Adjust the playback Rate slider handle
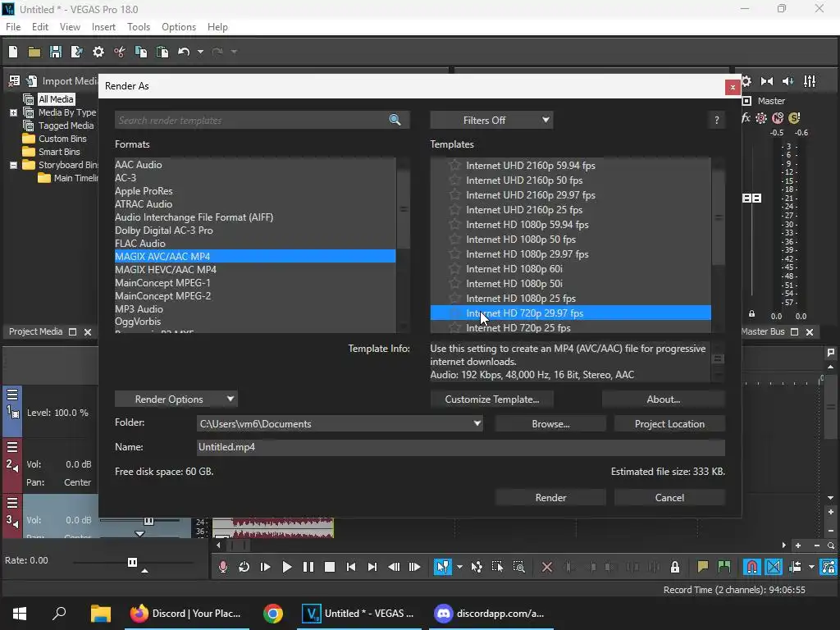 (132, 562)
